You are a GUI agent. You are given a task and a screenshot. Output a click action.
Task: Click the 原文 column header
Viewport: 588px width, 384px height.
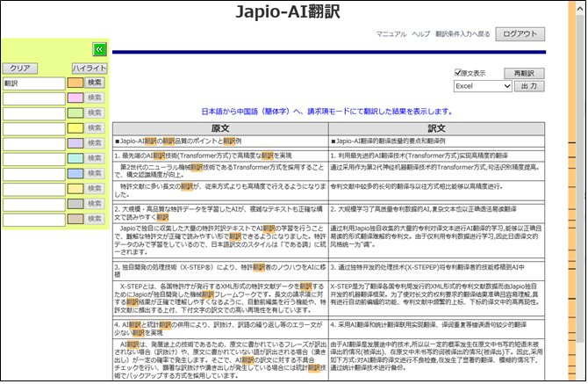tap(220, 128)
